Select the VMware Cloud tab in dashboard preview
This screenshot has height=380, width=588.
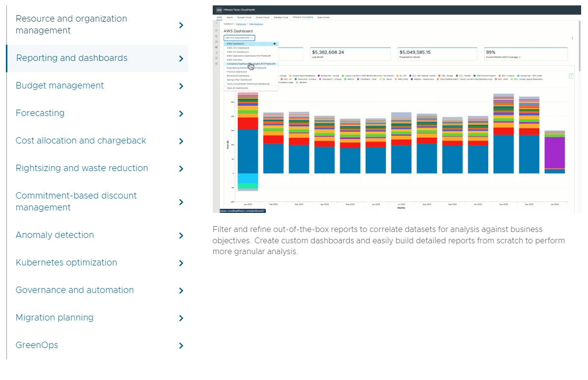[x=303, y=17]
